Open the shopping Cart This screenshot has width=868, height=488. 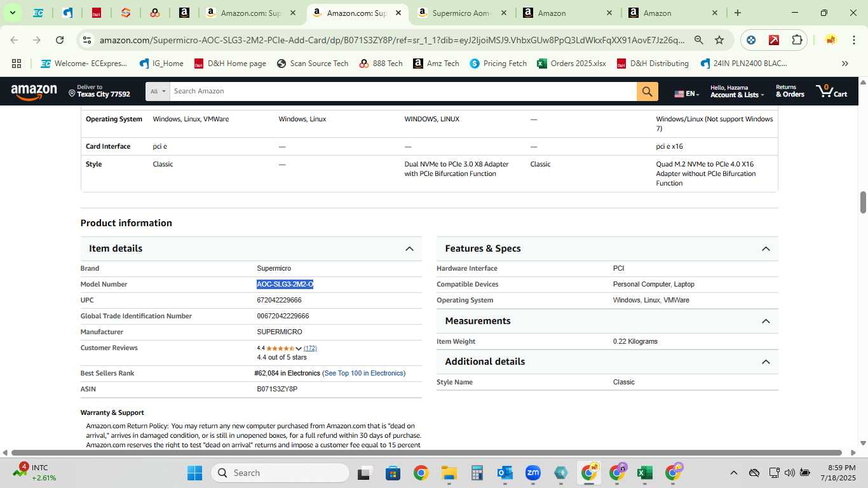832,91
